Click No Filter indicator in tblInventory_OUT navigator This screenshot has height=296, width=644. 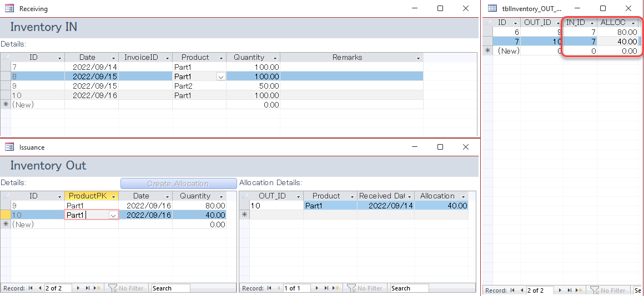coord(607,290)
